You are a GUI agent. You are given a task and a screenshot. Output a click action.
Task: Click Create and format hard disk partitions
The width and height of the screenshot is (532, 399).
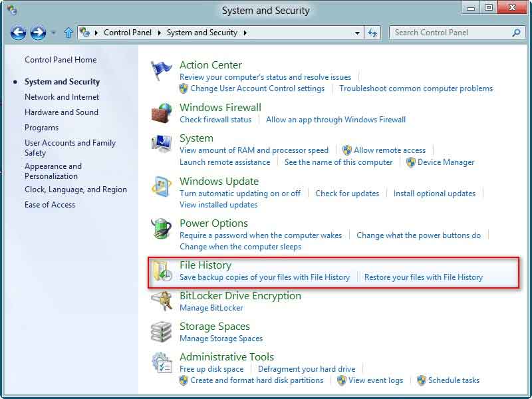257,380
